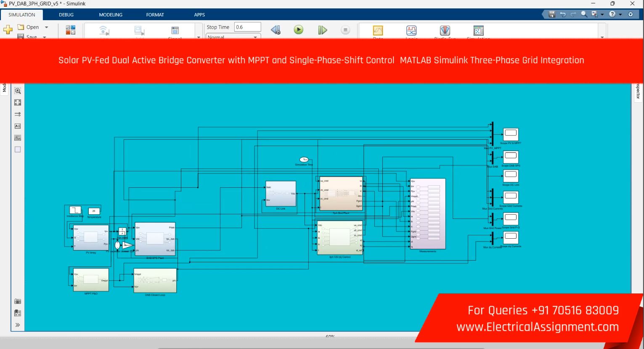Switch to the SIMULATION tab
The height and width of the screenshot is (349, 644).
(22, 15)
